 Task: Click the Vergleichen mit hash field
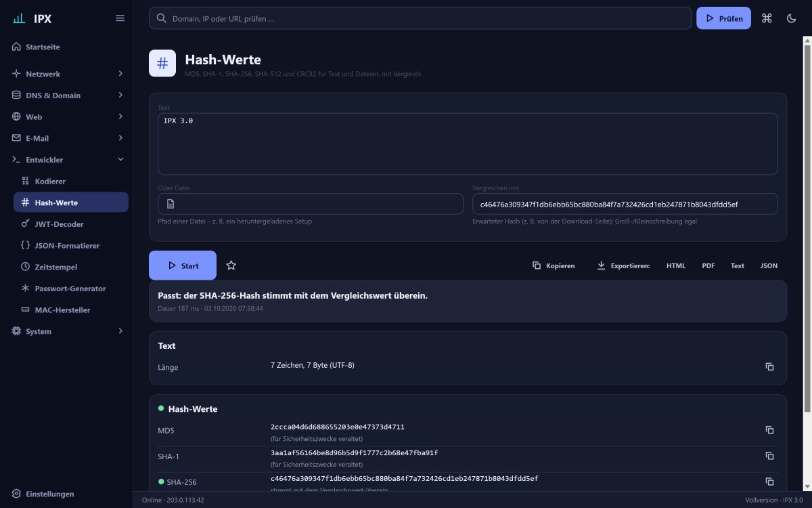[625, 204]
